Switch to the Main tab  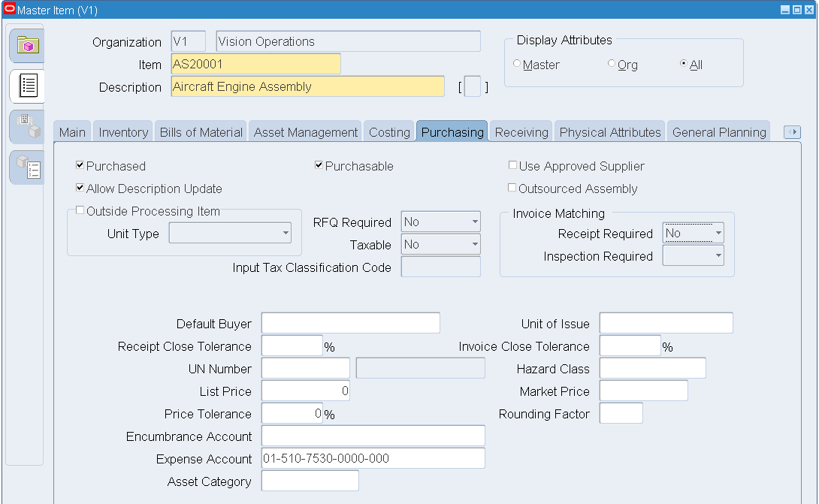(72, 132)
